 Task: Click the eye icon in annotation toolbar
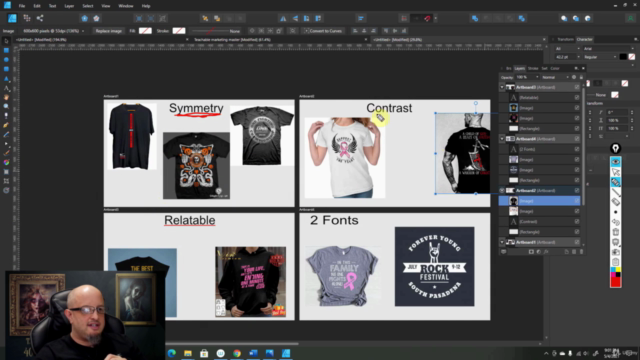click(x=616, y=162)
